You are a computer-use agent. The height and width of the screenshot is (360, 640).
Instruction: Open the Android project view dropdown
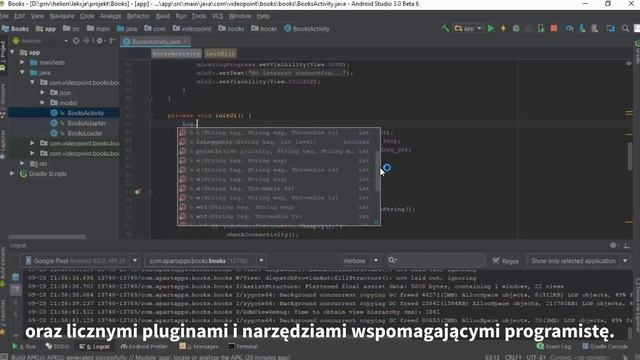point(40,41)
